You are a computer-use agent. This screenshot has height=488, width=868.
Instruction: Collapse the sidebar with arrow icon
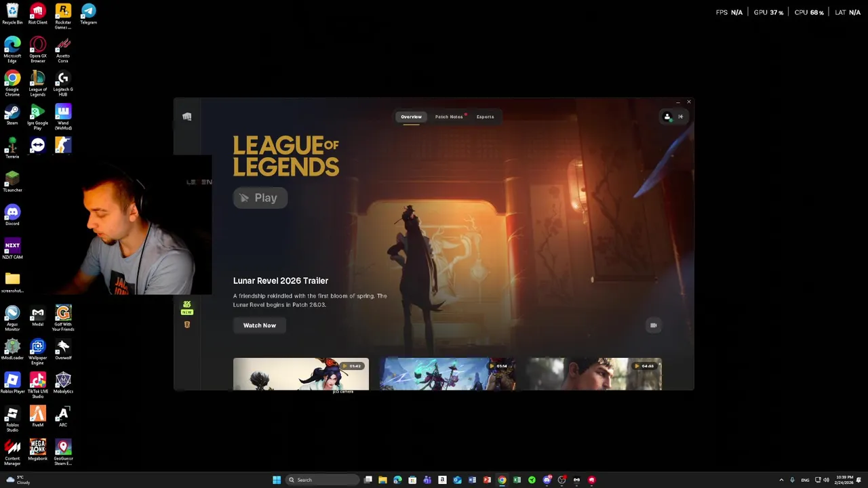(681, 117)
